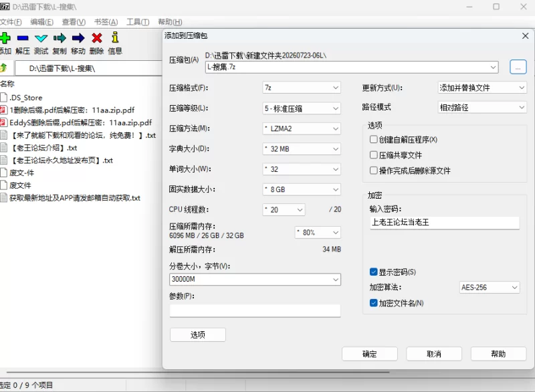This screenshot has width=535, height=392.
Task: Click the green Add (添加) toolbar icon
Action: pos(5,38)
